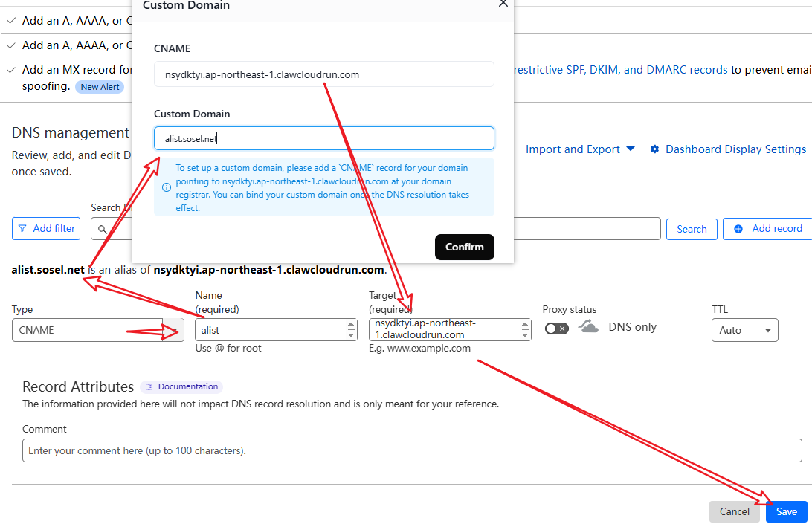
Task: Confirm the custom domain binding
Action: coord(465,247)
